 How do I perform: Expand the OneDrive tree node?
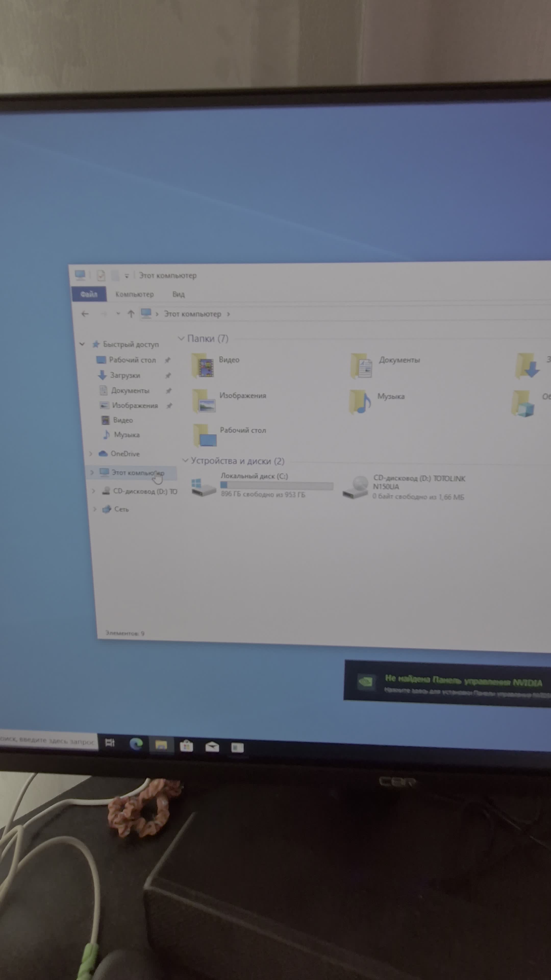click(91, 454)
